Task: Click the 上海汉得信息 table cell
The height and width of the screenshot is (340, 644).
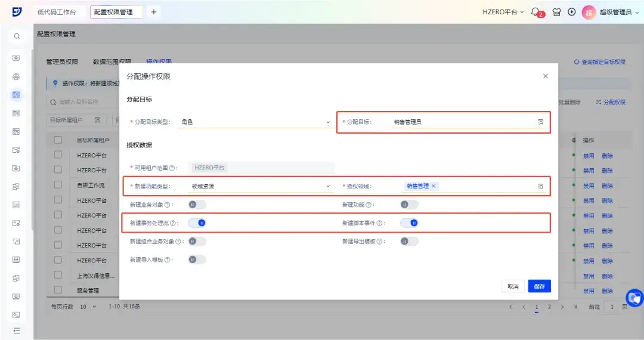Action: (95, 276)
